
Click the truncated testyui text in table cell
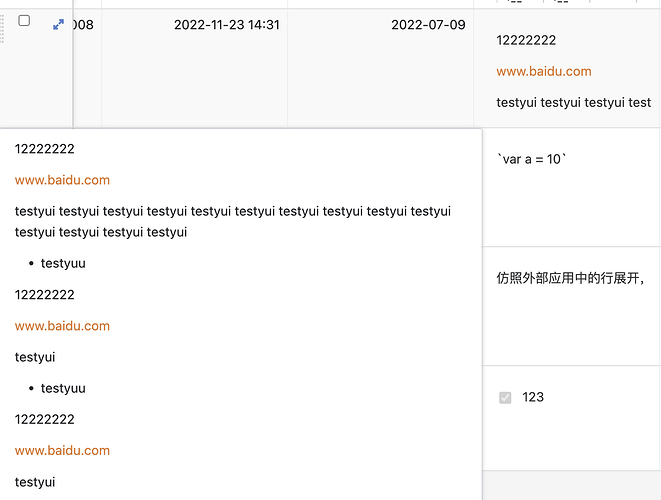[574, 102]
